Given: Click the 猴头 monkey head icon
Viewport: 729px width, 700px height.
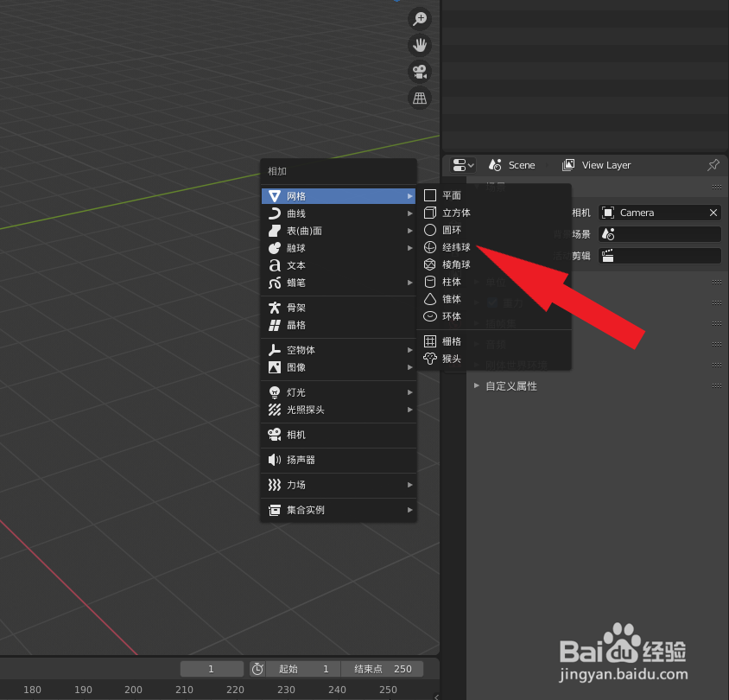Looking at the screenshot, I should click(430, 359).
